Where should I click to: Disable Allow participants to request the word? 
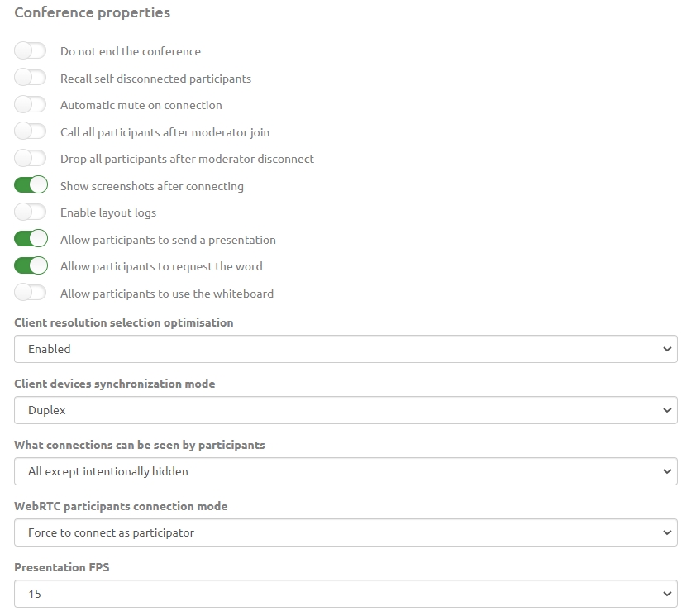point(31,265)
